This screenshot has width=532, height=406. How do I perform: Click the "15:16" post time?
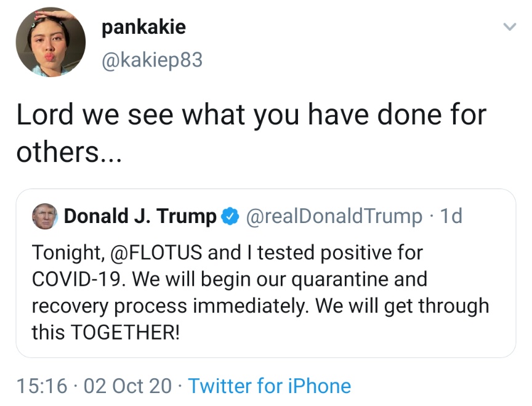click(42, 386)
